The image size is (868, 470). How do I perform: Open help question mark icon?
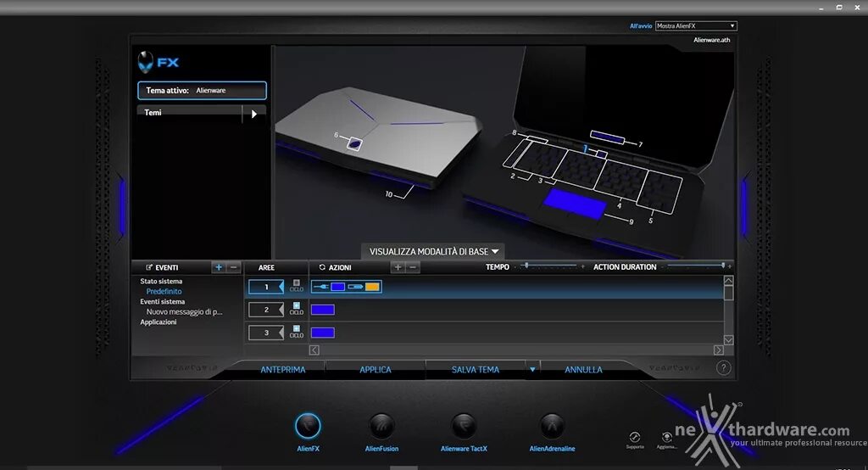point(724,368)
